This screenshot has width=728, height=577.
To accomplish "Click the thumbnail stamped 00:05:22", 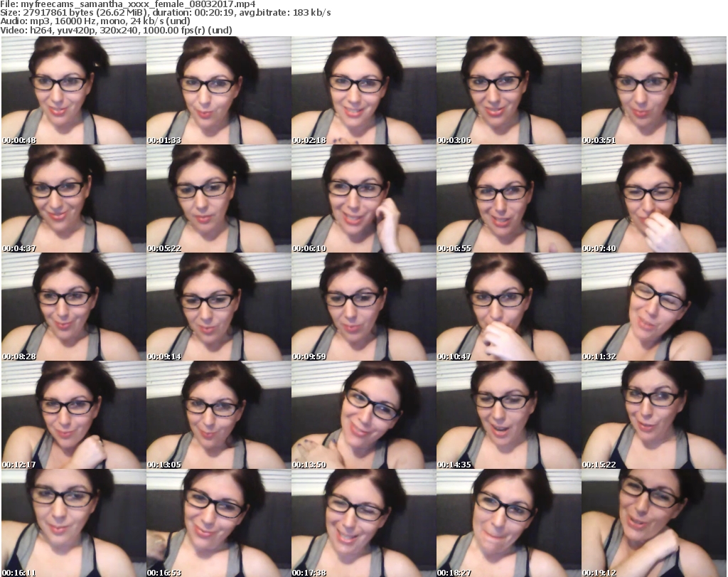I will pos(219,198).
